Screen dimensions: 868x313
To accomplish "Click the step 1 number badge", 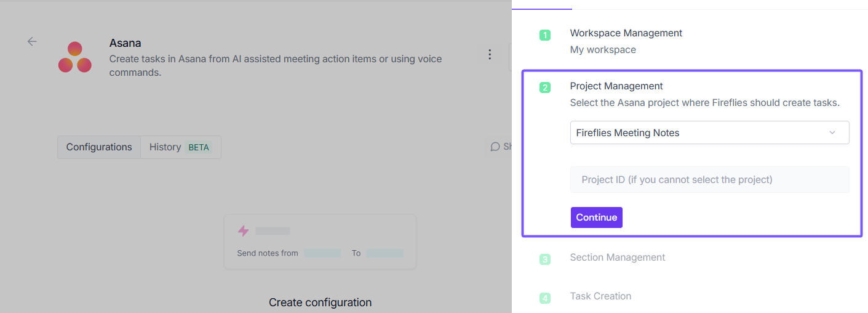I will [x=545, y=35].
